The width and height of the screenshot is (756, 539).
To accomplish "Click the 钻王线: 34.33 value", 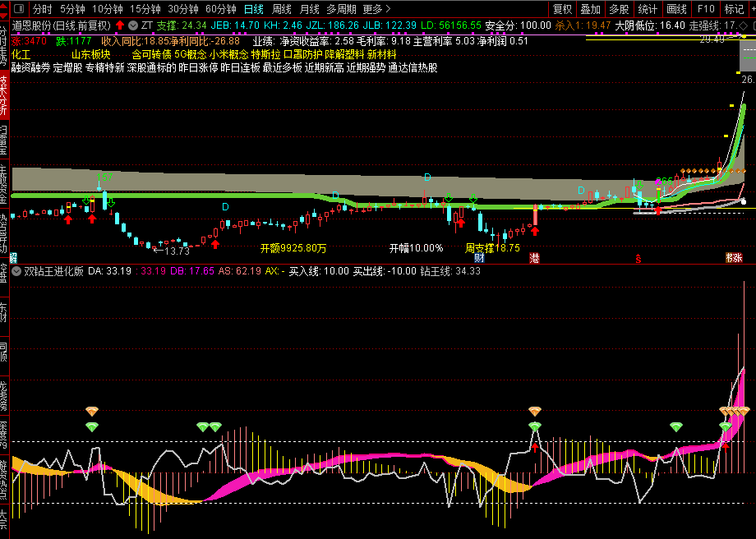I will pos(450,271).
